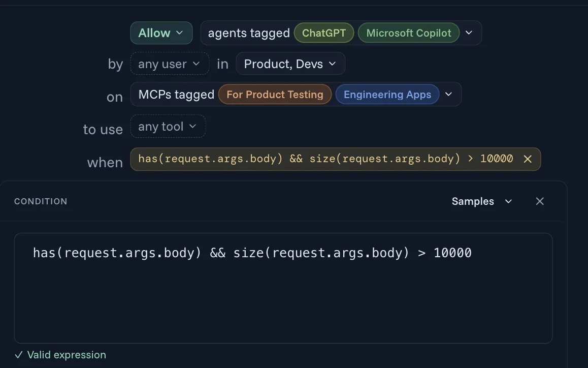Select the Microsoft Copilot agent tag
The width and height of the screenshot is (588, 368).
tap(408, 33)
